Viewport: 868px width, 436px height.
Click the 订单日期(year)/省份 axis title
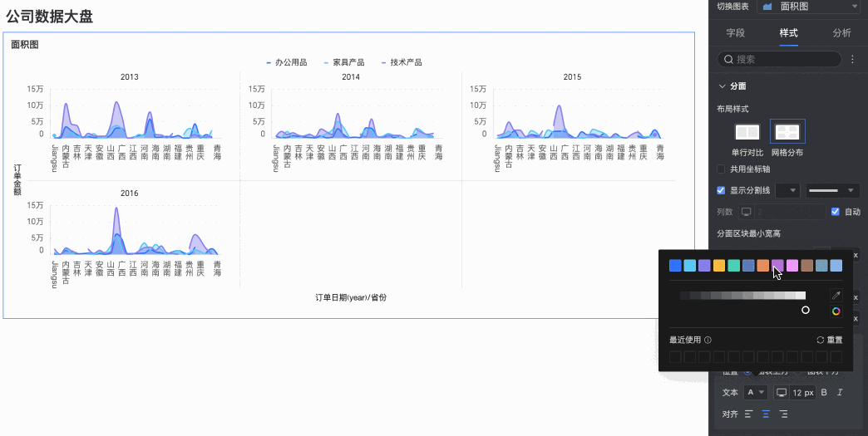tap(351, 297)
